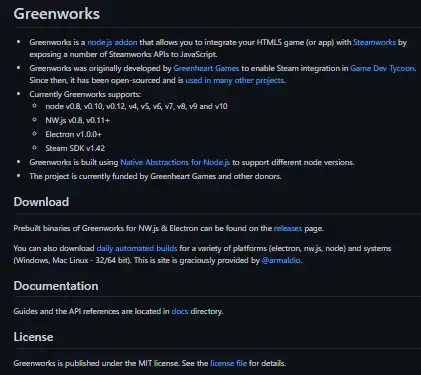This screenshot has height=375, width=421.
Task: Click the 'Steam SDK v1.42' item
Action: point(75,148)
